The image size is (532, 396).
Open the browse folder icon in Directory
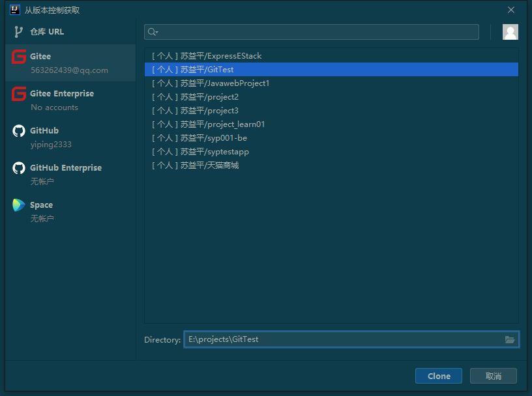pos(510,339)
